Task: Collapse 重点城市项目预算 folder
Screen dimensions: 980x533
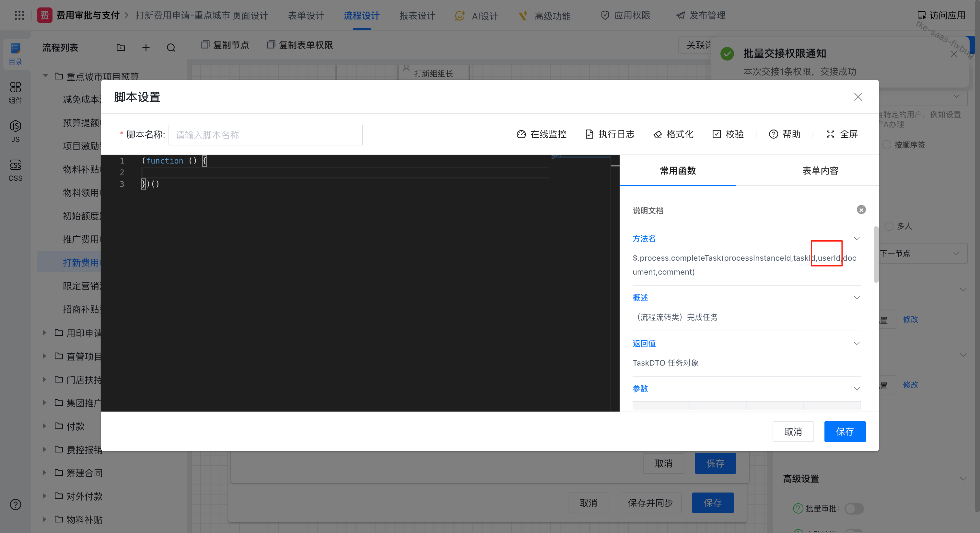Action: tap(45, 76)
